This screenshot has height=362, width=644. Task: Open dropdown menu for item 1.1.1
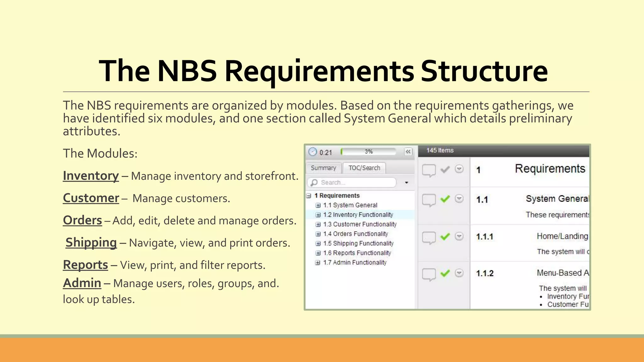(459, 236)
